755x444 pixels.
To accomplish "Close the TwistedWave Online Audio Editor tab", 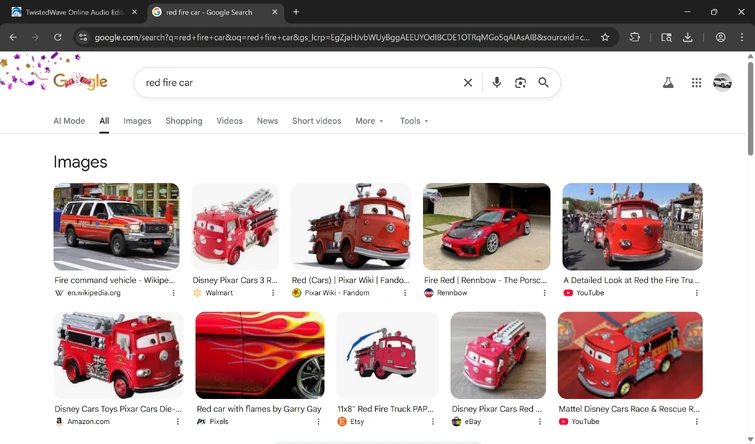I will 134,12.
